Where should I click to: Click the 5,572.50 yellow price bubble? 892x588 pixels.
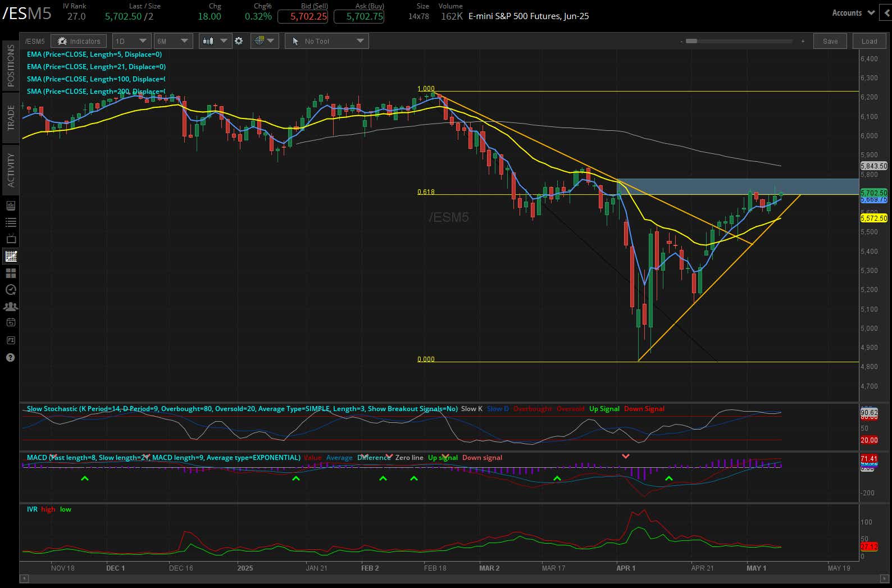coord(873,218)
